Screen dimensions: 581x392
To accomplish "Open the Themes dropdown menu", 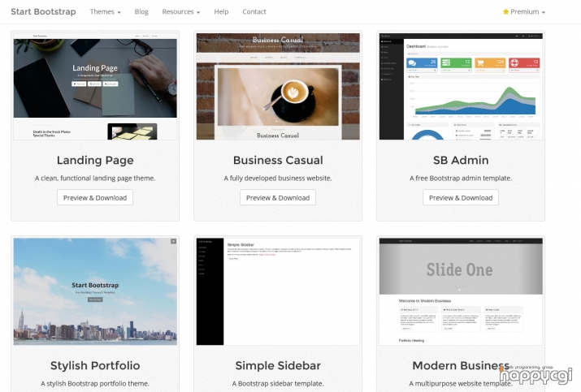I will pyautogui.click(x=106, y=12).
